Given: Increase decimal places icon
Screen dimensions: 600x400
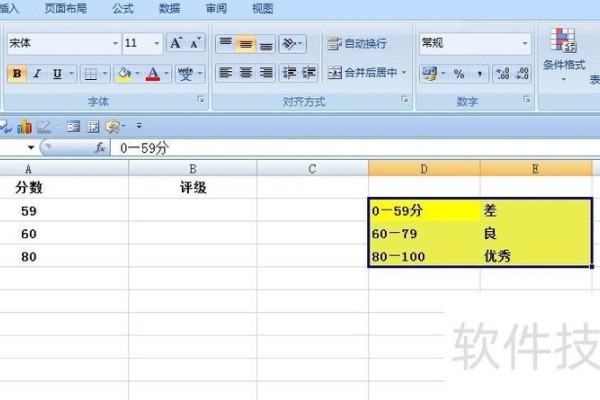Looking at the screenshot, I should 502,73.
